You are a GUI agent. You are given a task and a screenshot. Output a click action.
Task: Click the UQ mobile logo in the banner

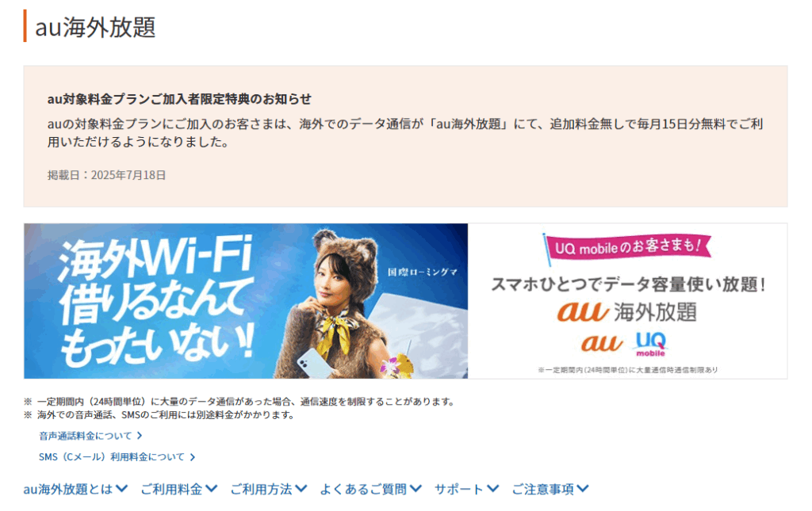tap(650, 344)
